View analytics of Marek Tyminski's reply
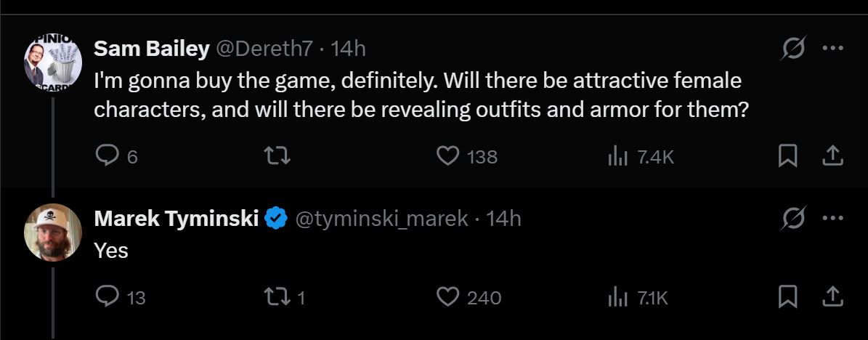Viewport: 868px width, 340px height. (616, 296)
